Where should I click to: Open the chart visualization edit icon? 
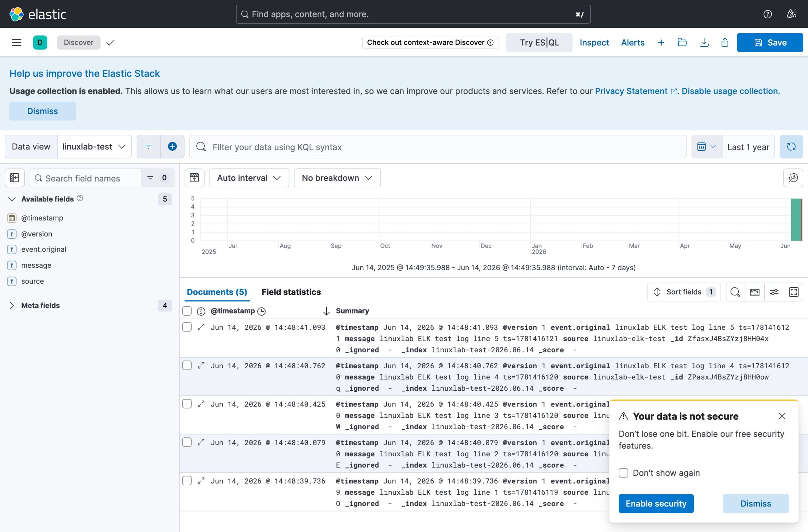[x=793, y=178]
